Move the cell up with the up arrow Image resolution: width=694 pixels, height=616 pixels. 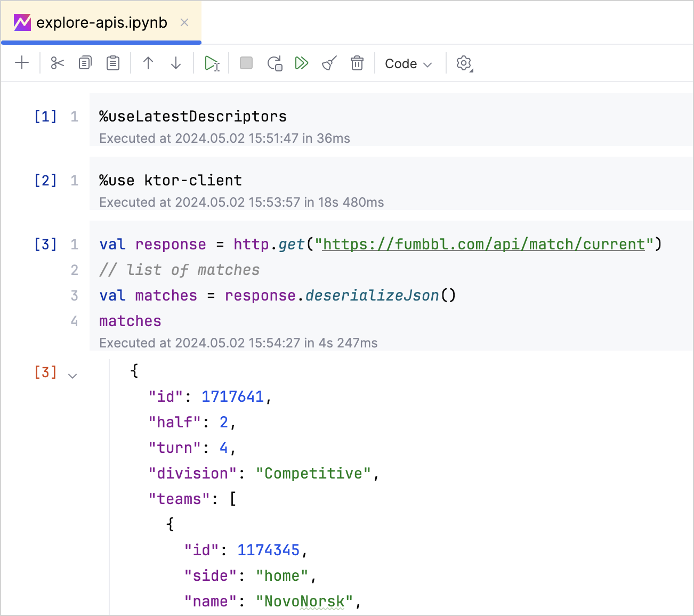[148, 63]
